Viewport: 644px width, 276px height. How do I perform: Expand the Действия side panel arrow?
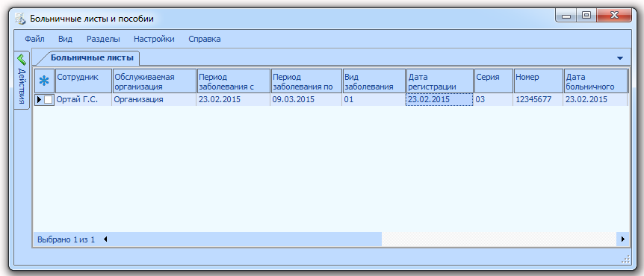click(22, 59)
